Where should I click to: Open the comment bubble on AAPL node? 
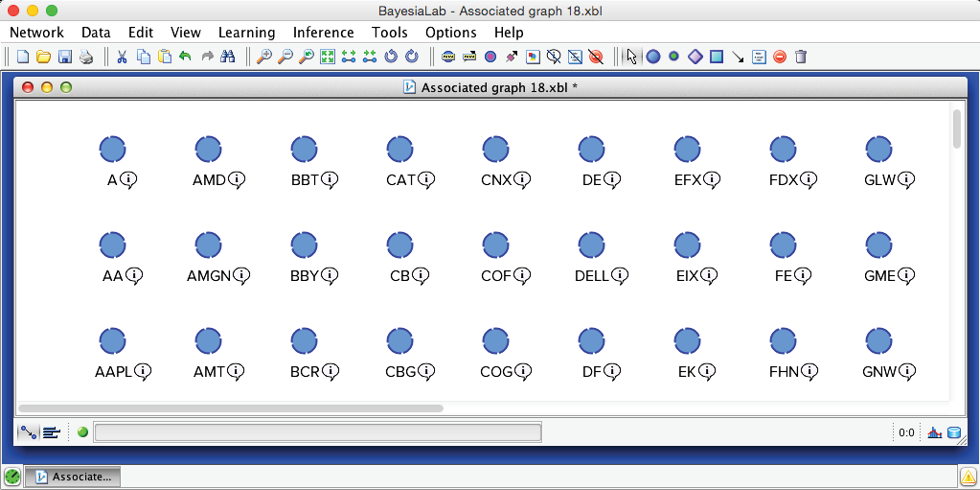coord(144,372)
